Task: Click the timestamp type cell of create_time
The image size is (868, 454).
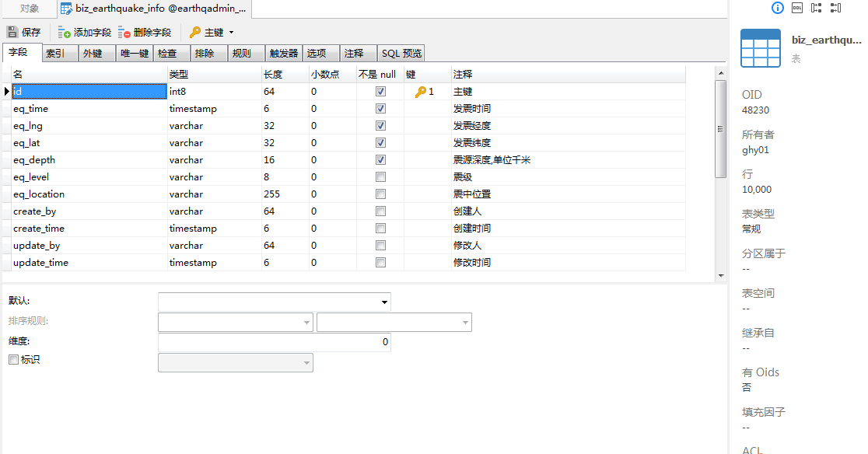Action: [x=214, y=229]
